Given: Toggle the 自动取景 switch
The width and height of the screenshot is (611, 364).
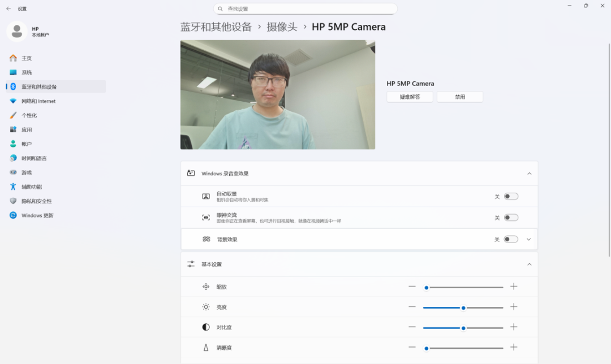Looking at the screenshot, I should tap(511, 197).
